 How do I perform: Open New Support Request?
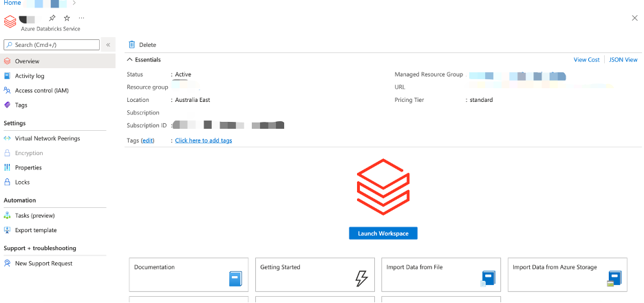(43, 264)
